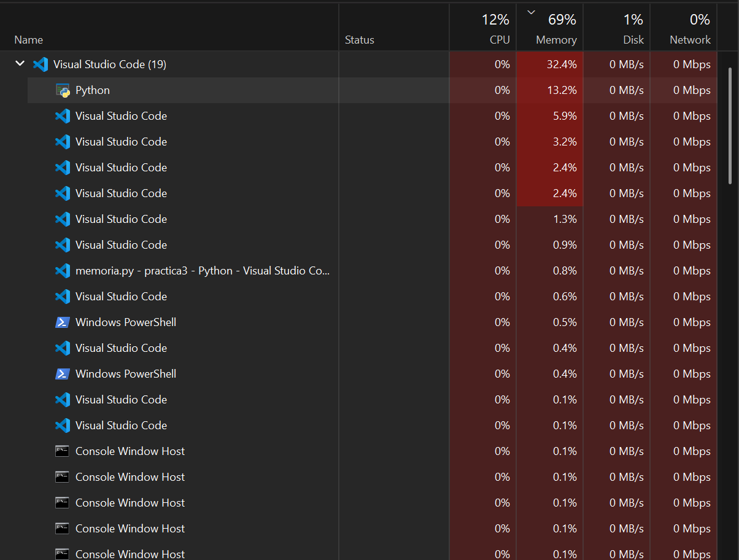Image resolution: width=739 pixels, height=560 pixels.
Task: Sort processes by the Disk column
Action: [633, 29]
